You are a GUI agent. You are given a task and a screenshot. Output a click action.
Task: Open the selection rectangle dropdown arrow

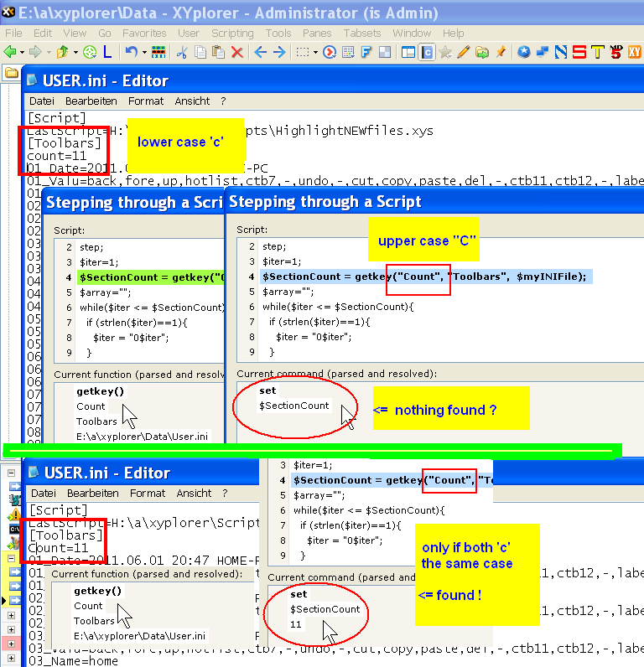(x=315, y=53)
